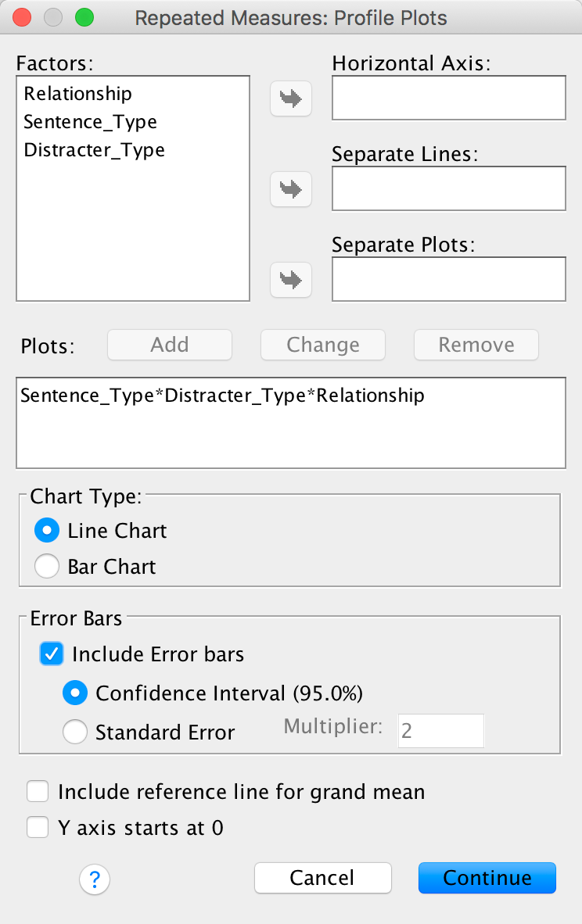Cancel the Profile Plots dialog
582x924 pixels.
(x=322, y=878)
